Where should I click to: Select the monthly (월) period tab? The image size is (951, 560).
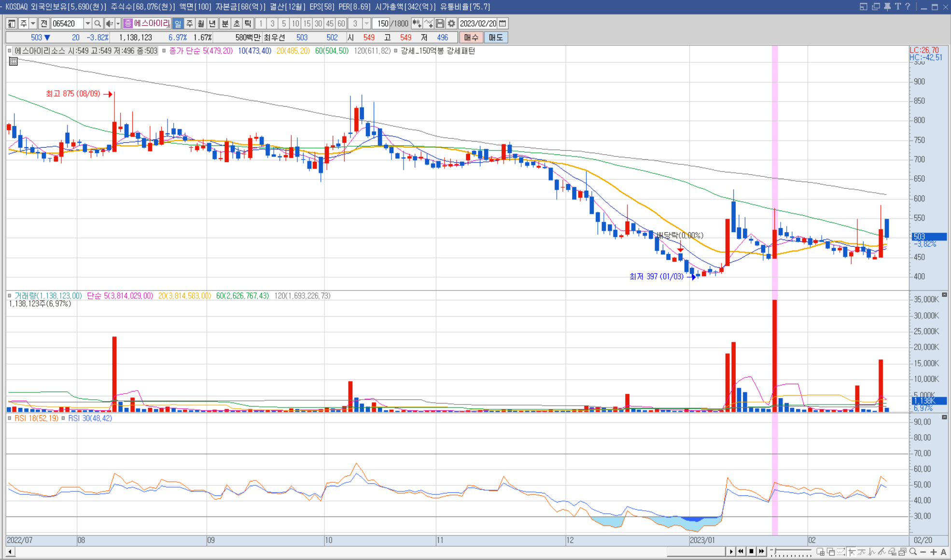(201, 24)
